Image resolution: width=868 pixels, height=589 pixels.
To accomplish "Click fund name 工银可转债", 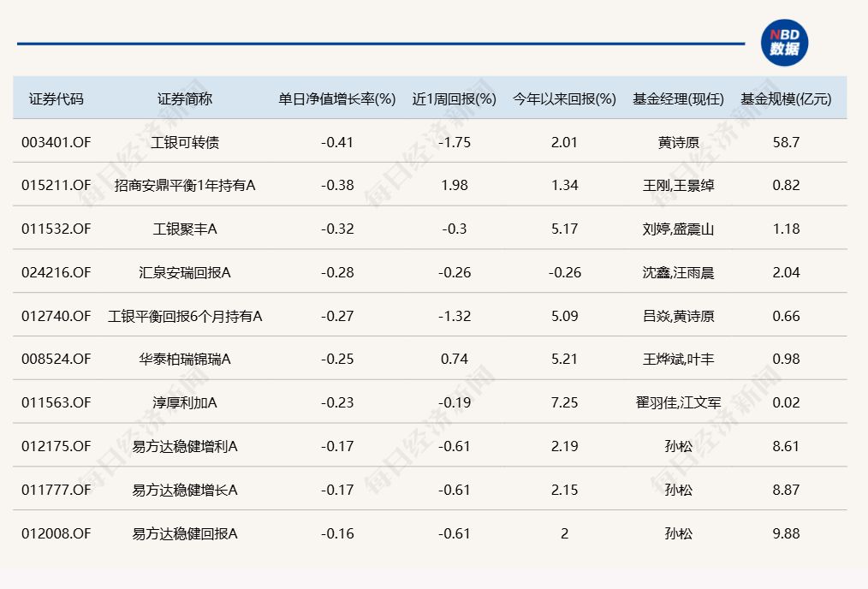I will (185, 142).
